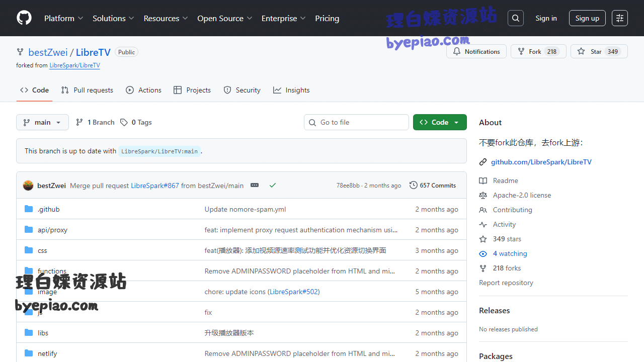
Task: Click the Notifications bell button
Action: point(476,51)
